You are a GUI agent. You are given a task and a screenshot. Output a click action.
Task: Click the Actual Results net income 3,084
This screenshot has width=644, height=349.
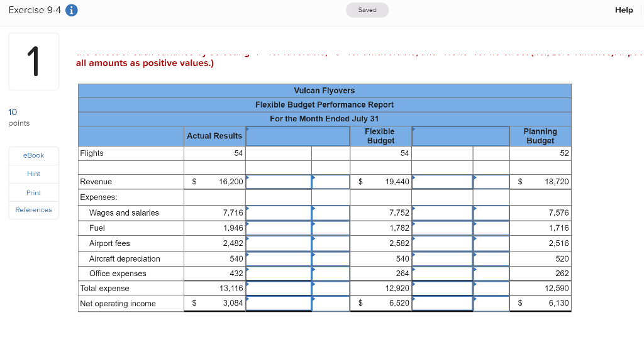tap(233, 303)
